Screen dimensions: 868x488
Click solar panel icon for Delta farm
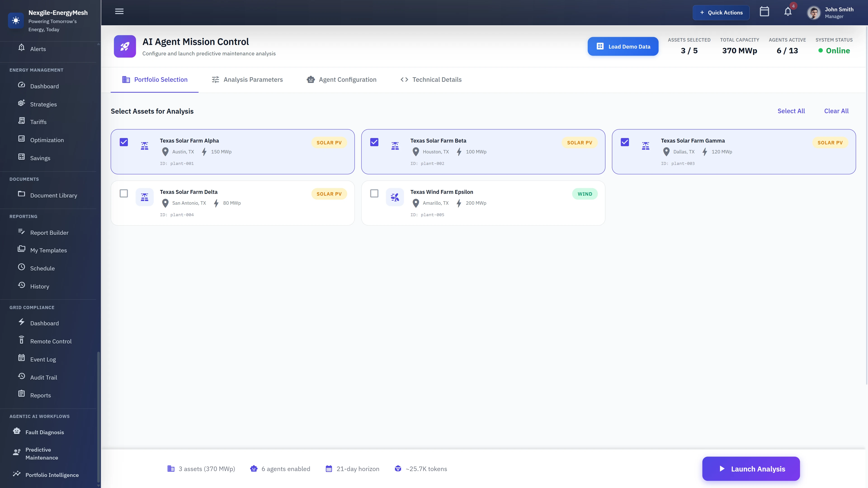pyautogui.click(x=145, y=197)
